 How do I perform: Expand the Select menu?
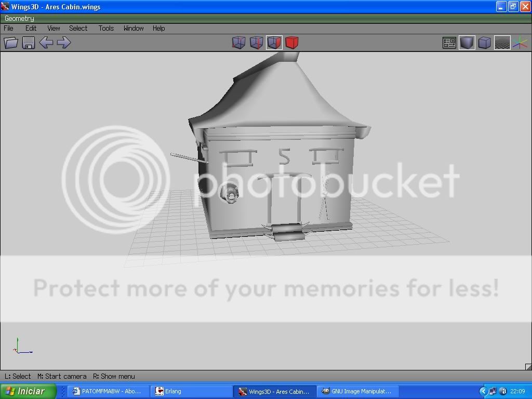78,28
